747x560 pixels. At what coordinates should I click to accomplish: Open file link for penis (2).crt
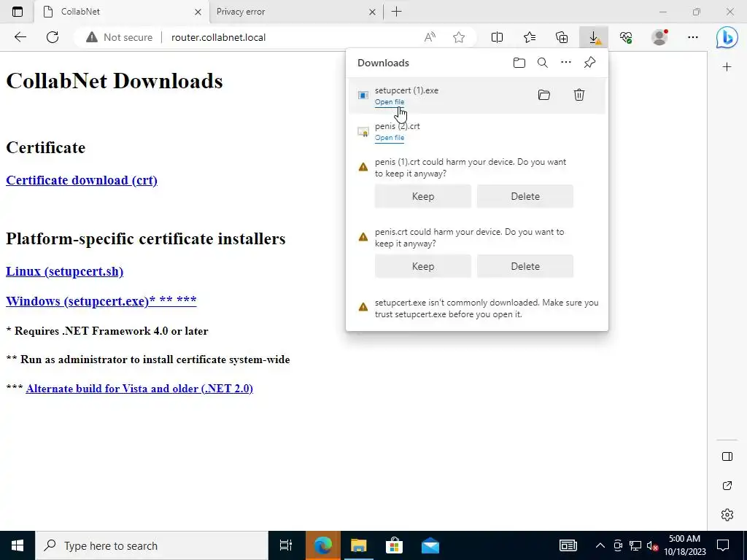[x=390, y=138]
